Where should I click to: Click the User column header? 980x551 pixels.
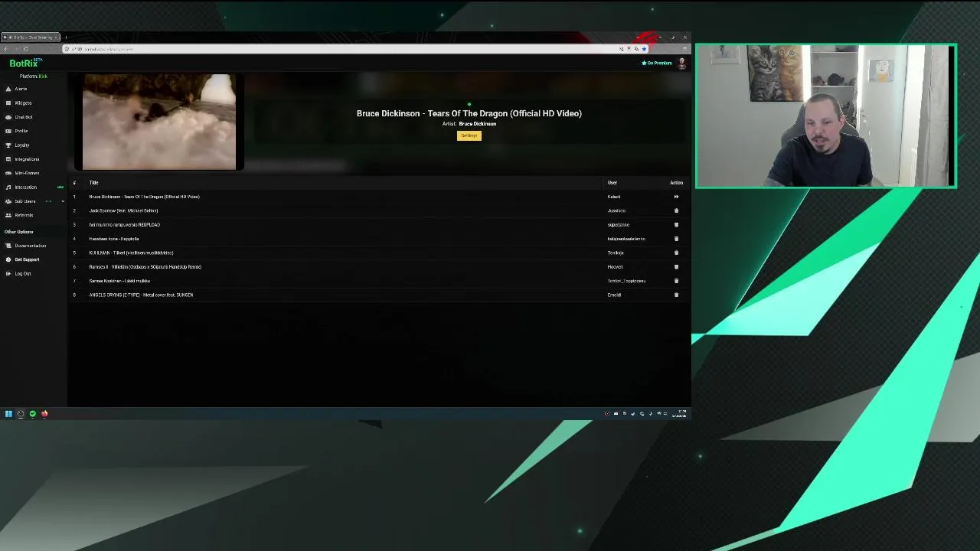pos(612,183)
